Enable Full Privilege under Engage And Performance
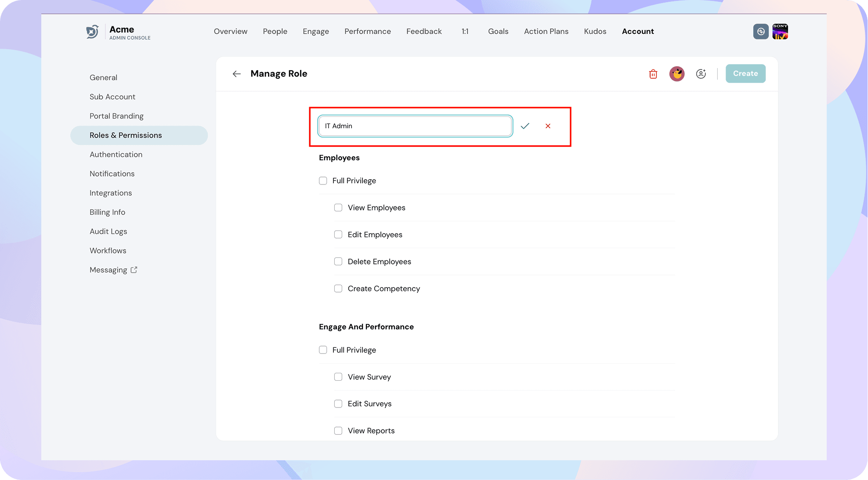 323,350
